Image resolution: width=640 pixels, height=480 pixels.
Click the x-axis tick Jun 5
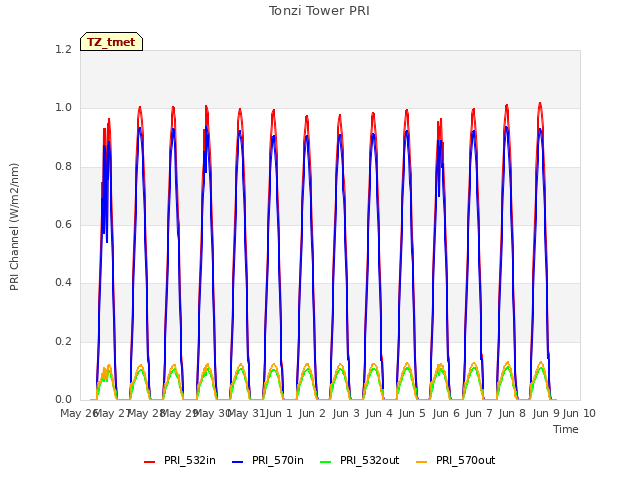[412, 413]
